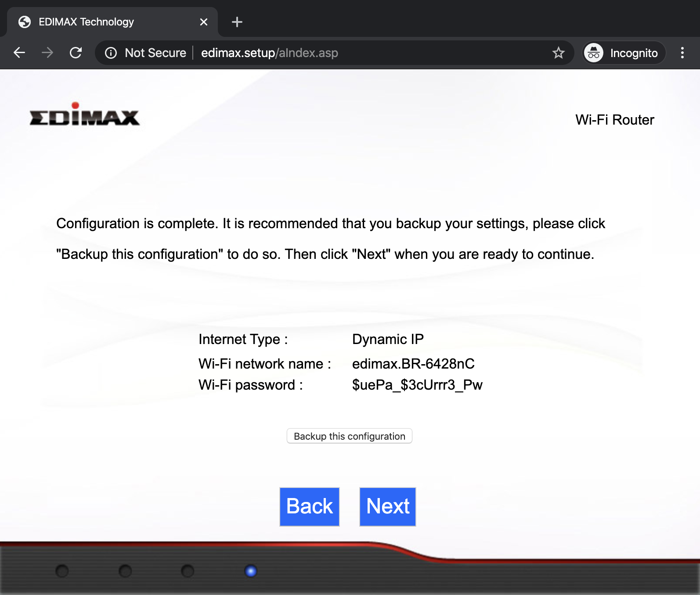The image size is (700, 595).
Task: Select the EDIMAX Technology tab
Action: 112,22
